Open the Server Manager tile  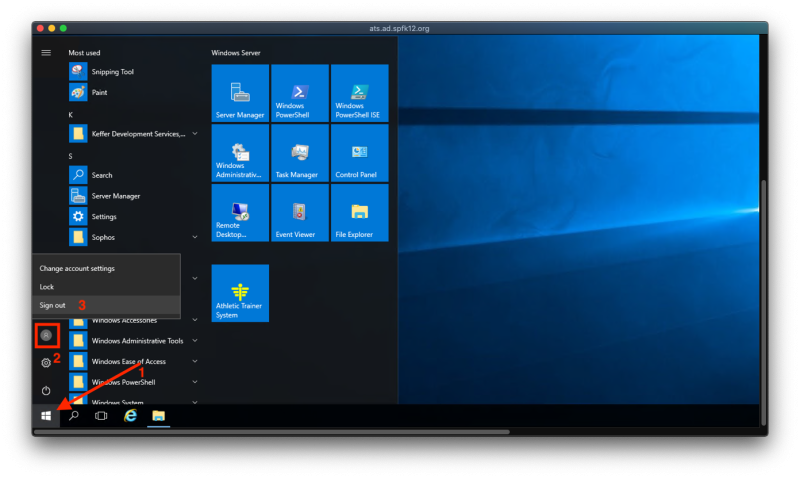[x=240, y=93]
